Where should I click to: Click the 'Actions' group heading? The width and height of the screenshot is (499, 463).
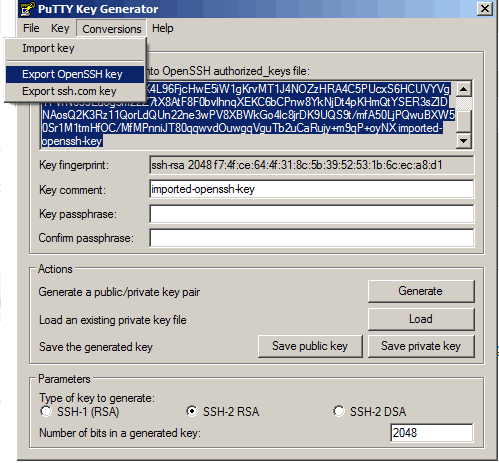pos(55,269)
